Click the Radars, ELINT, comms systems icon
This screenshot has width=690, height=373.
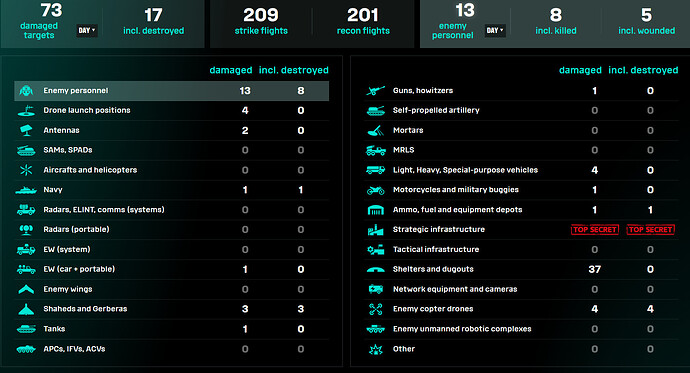tap(26, 210)
